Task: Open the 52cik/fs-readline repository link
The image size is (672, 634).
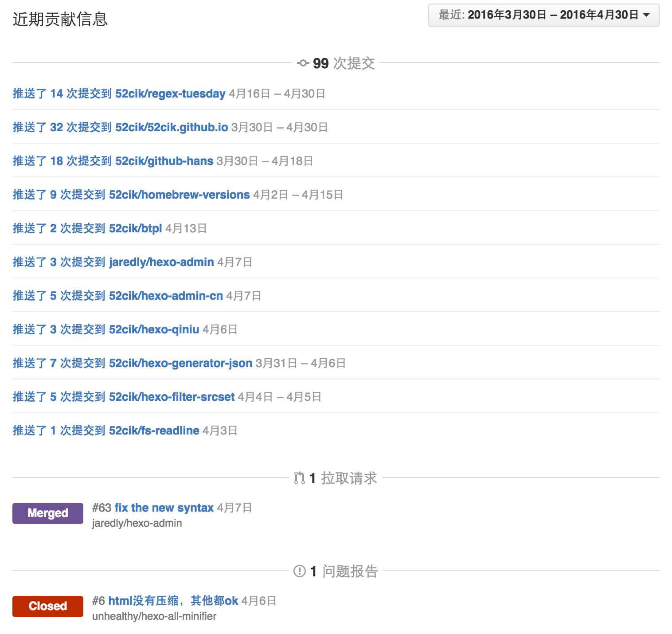Action: pyautogui.click(x=154, y=430)
